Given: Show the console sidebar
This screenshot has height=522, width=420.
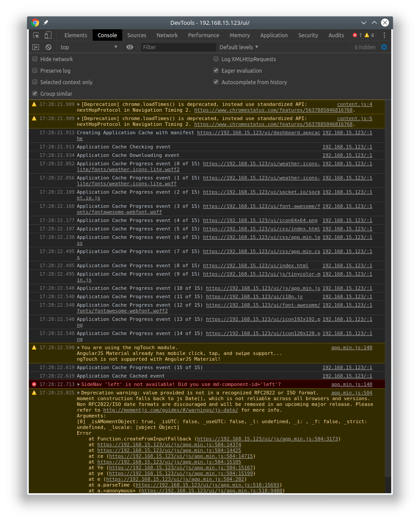Looking at the screenshot, I should coord(35,47).
